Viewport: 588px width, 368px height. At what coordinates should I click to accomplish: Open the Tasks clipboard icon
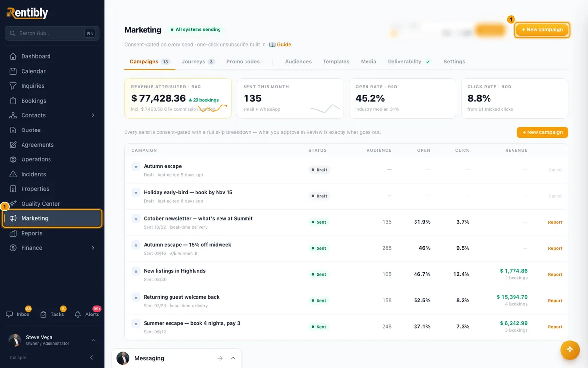click(44, 314)
